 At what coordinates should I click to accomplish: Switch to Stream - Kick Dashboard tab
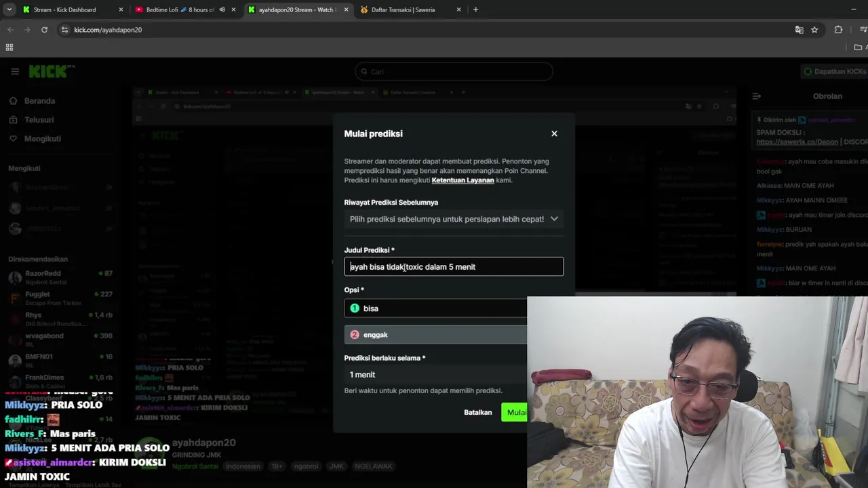[65, 9]
